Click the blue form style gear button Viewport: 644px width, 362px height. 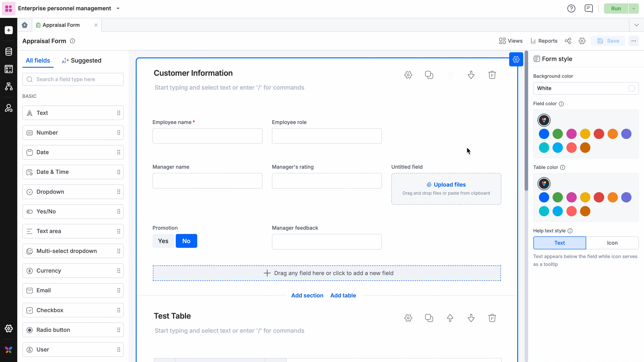pos(516,59)
